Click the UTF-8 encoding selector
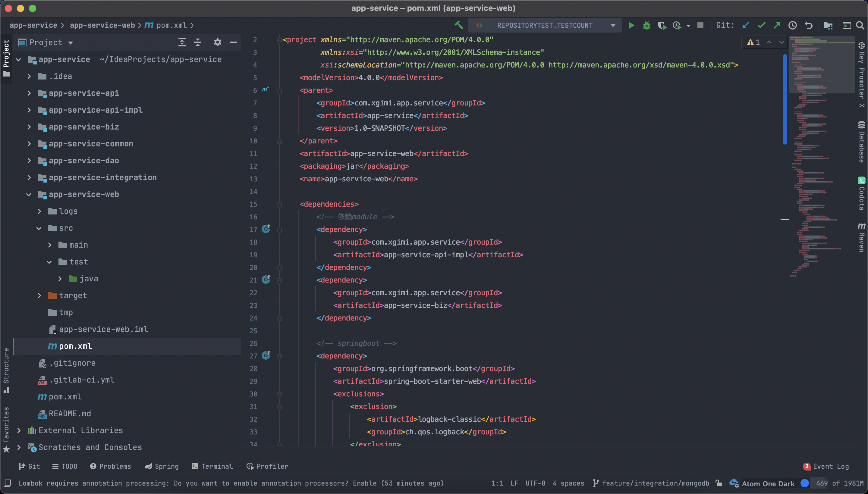This screenshot has width=868, height=494. pyautogui.click(x=535, y=483)
